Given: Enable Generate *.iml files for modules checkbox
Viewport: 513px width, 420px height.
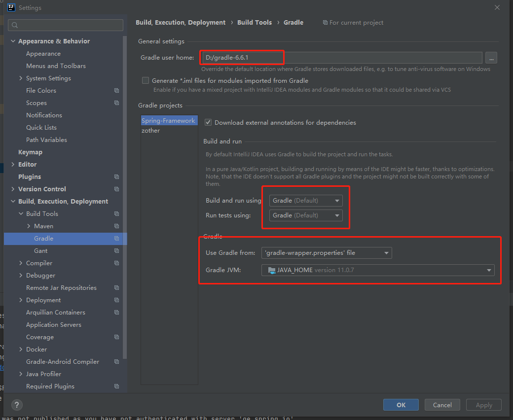Looking at the screenshot, I should point(146,80).
